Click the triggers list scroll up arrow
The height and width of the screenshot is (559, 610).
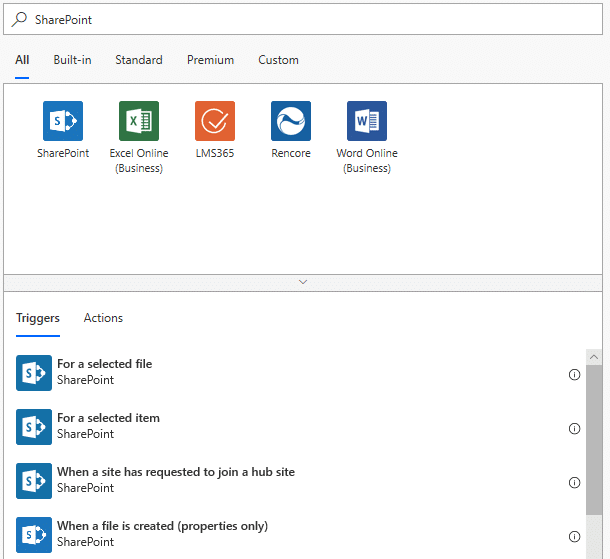594,357
